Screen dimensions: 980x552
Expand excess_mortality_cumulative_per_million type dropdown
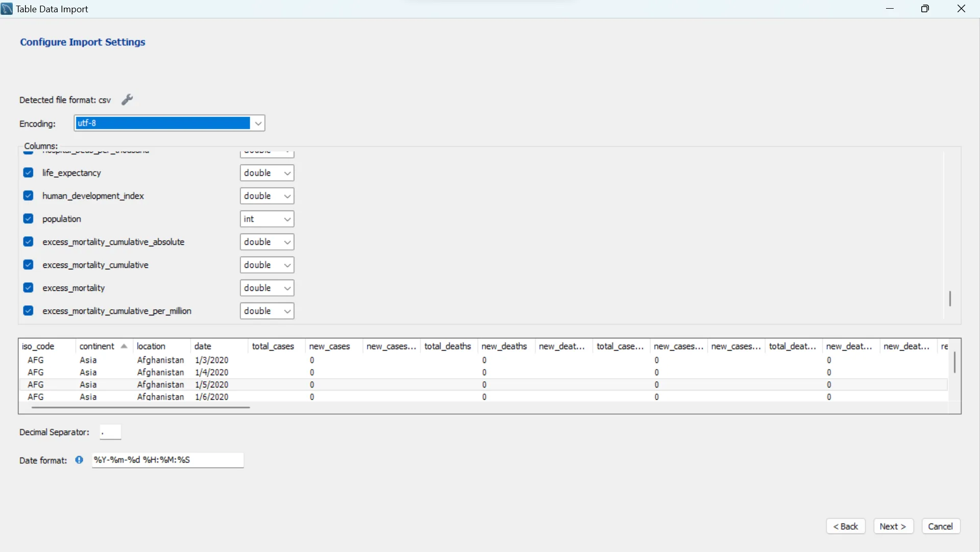(x=267, y=311)
